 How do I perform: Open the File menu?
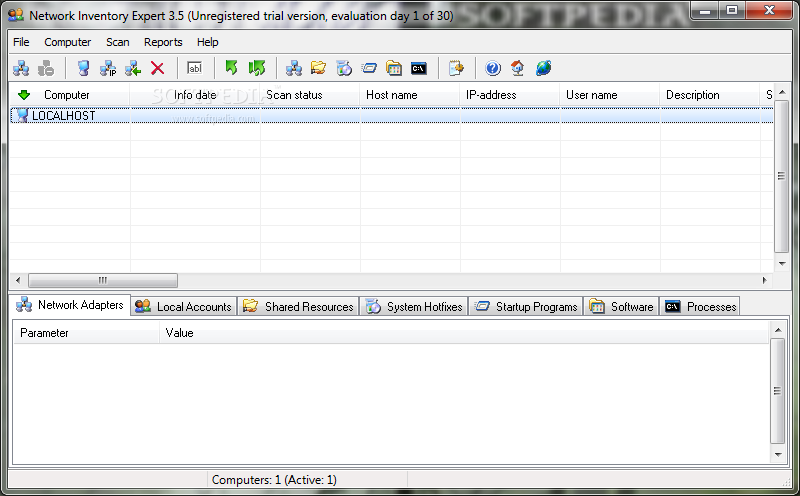pyautogui.click(x=21, y=42)
